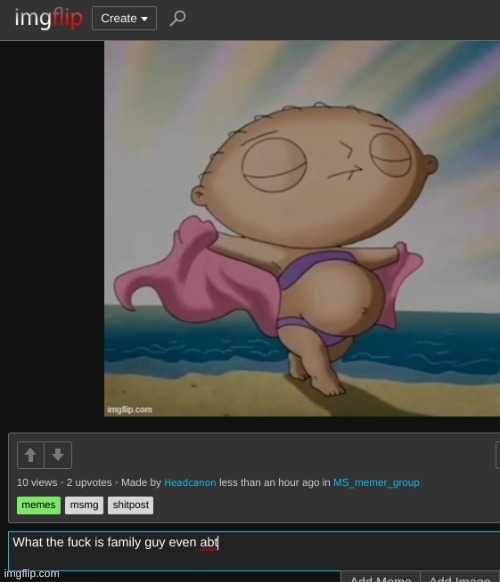Open the Create dropdown menu
The image size is (500, 582).
click(x=124, y=18)
